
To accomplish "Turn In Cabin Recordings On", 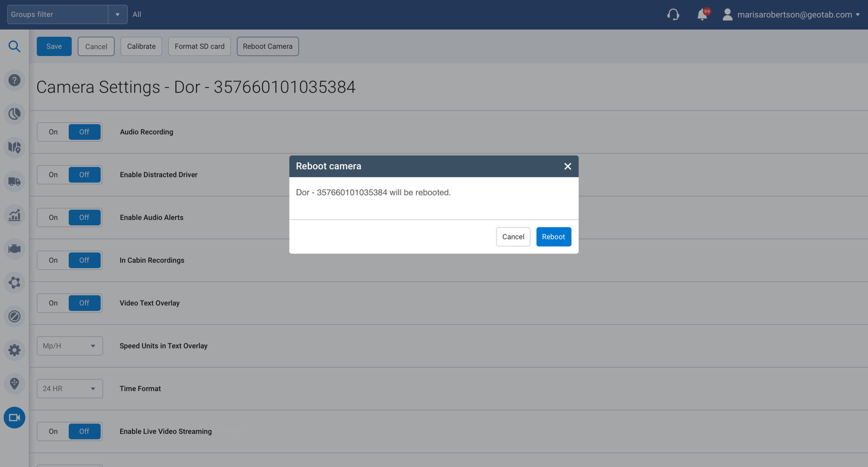I will tap(53, 260).
